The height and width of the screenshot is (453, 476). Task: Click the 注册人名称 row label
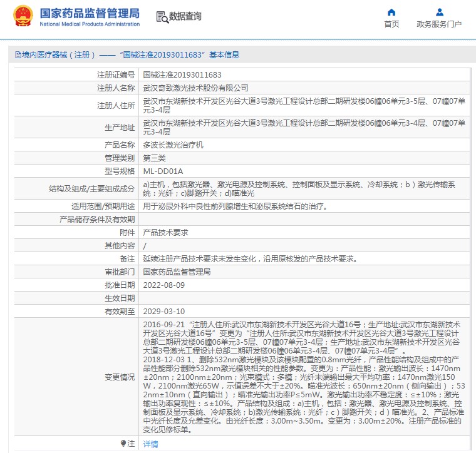(x=116, y=88)
